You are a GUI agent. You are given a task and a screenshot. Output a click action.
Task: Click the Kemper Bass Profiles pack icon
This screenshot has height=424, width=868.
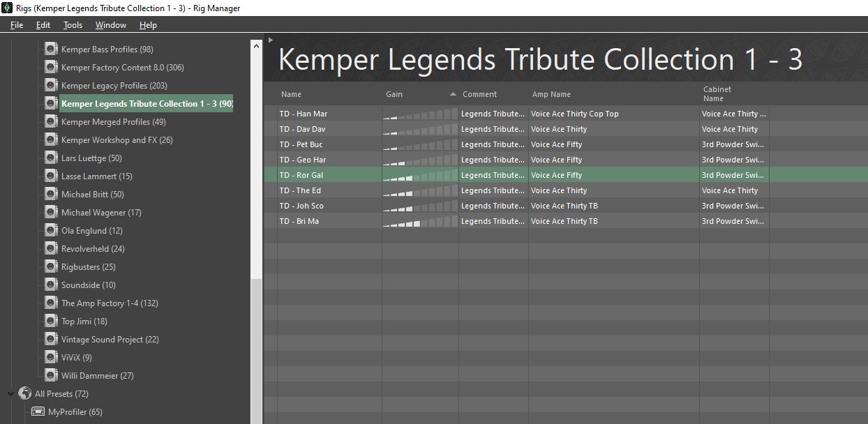coord(50,50)
